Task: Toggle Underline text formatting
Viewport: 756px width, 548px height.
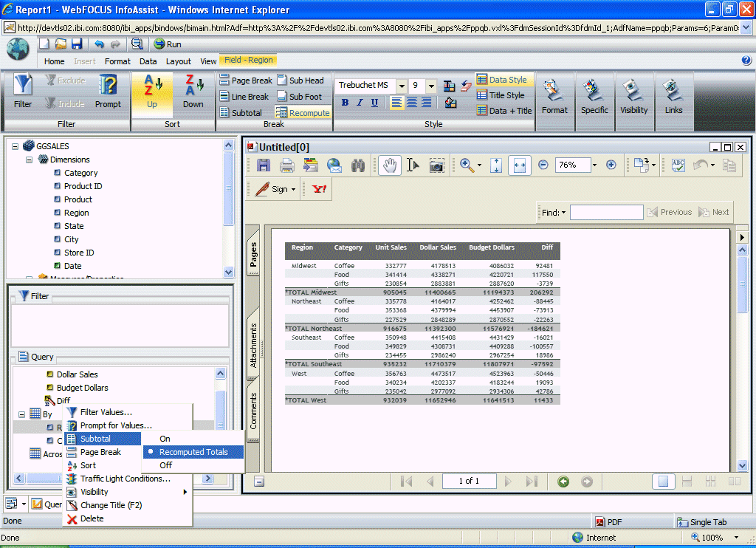Action: coord(374,102)
